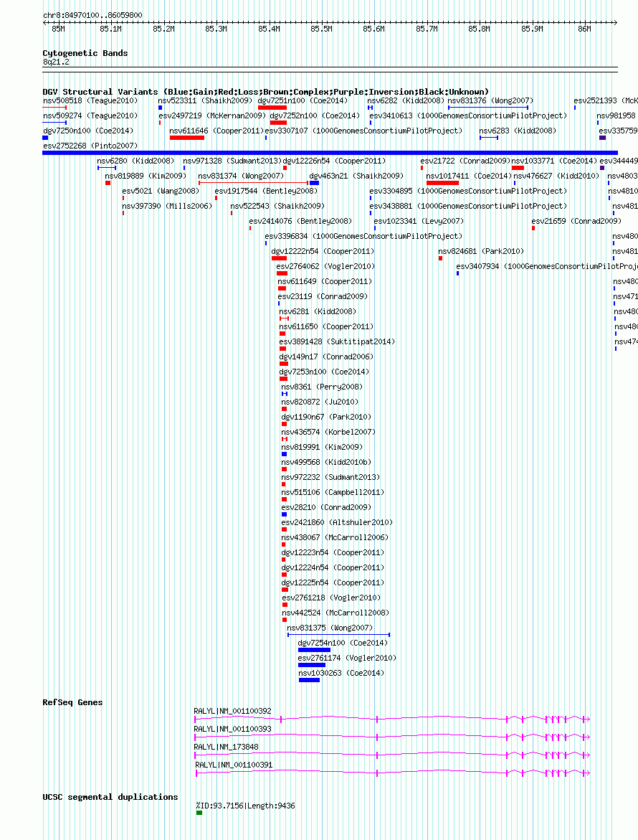Screen dimensions: 638x840
Task: Click the nsv515106 (Campbell2011) label
Action: point(333,492)
